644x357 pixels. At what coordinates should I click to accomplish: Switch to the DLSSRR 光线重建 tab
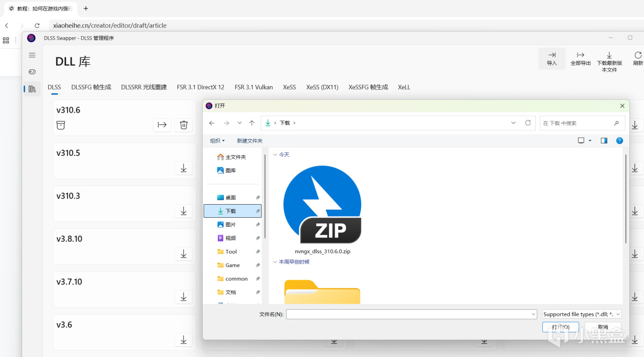pos(144,87)
